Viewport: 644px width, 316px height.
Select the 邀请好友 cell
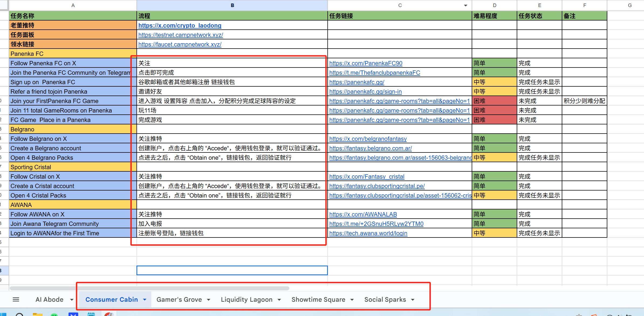pyautogui.click(x=232, y=91)
